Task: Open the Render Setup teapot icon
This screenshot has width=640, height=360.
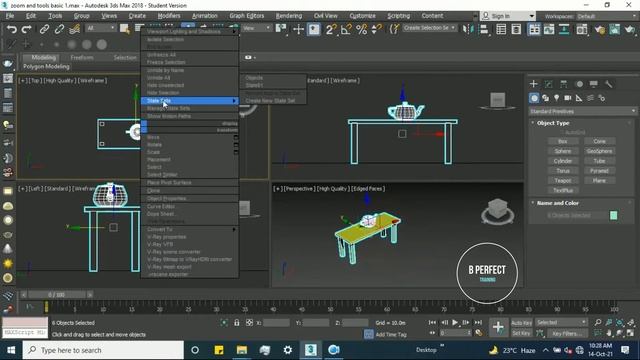Action: coord(600,29)
